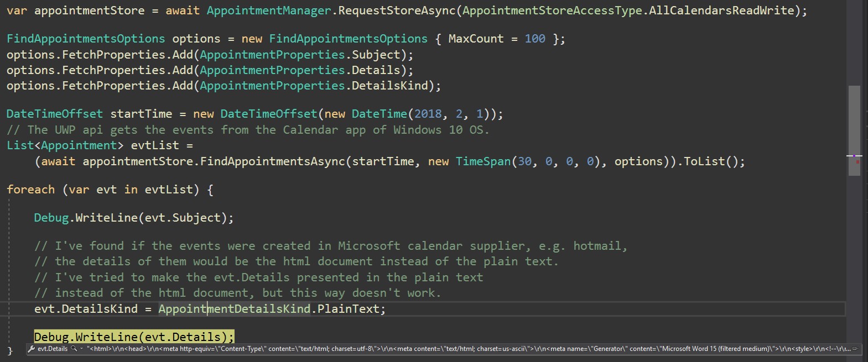Click the ToList() call
The height and width of the screenshot is (362, 868).
pos(711,161)
